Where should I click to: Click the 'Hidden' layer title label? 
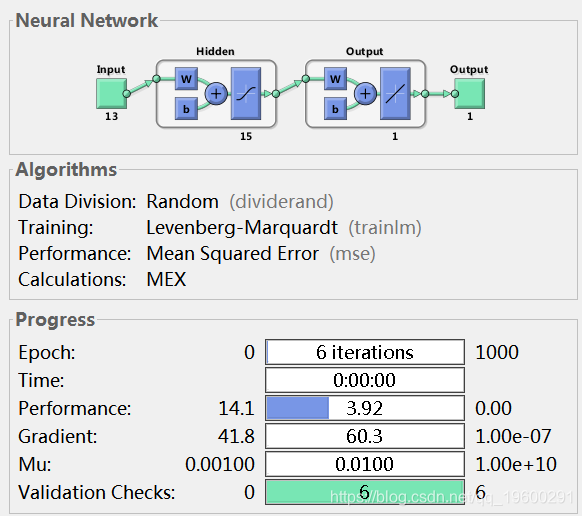[215, 51]
